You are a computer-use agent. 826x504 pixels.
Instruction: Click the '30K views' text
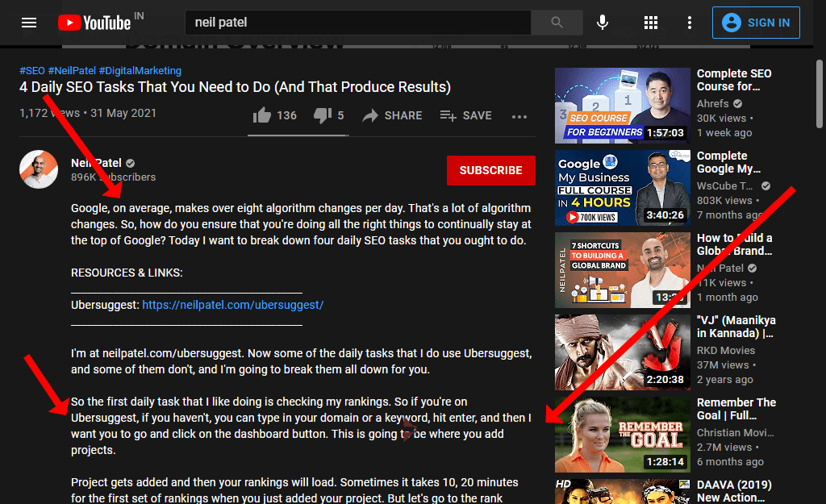pos(722,119)
